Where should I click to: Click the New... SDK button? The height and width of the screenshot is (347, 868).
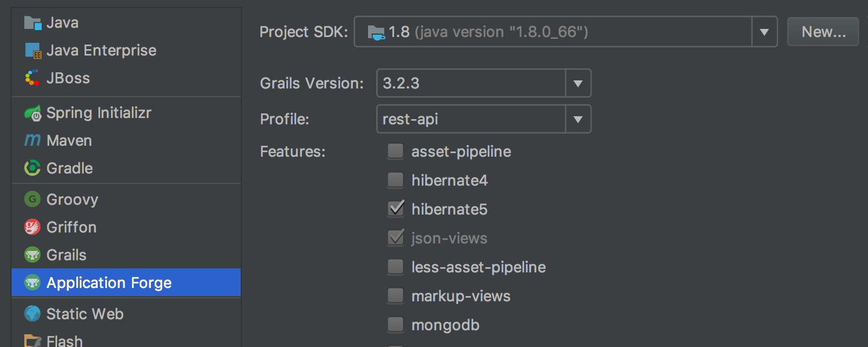tap(823, 32)
